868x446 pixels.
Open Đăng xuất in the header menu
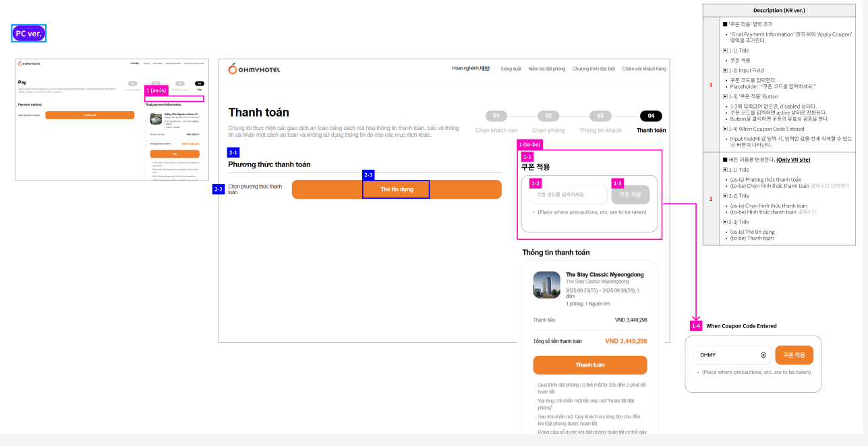click(x=511, y=69)
